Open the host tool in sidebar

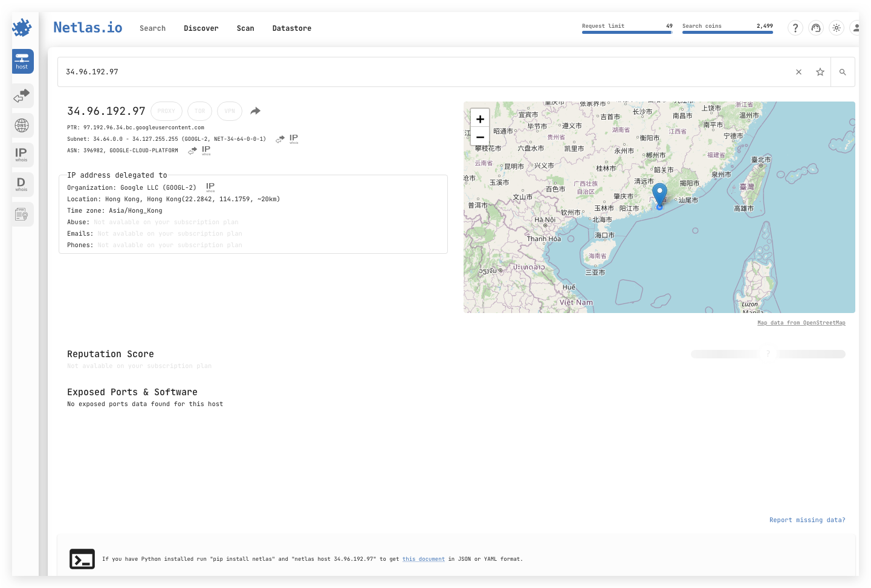pyautogui.click(x=22, y=61)
